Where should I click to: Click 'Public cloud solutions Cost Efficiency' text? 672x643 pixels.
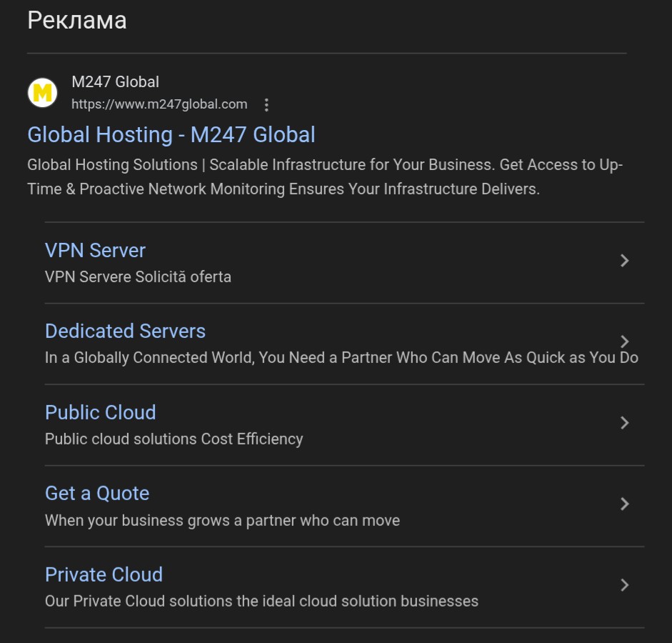pos(174,439)
